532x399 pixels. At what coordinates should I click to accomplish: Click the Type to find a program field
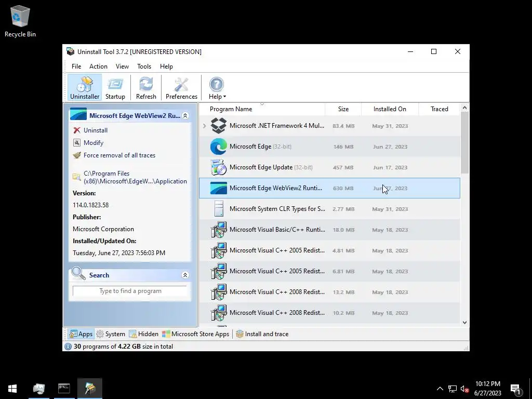(129, 291)
